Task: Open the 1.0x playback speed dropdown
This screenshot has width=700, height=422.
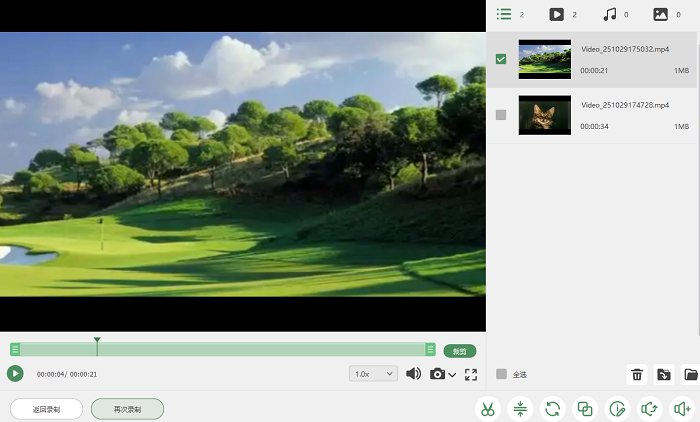Action: (x=373, y=374)
